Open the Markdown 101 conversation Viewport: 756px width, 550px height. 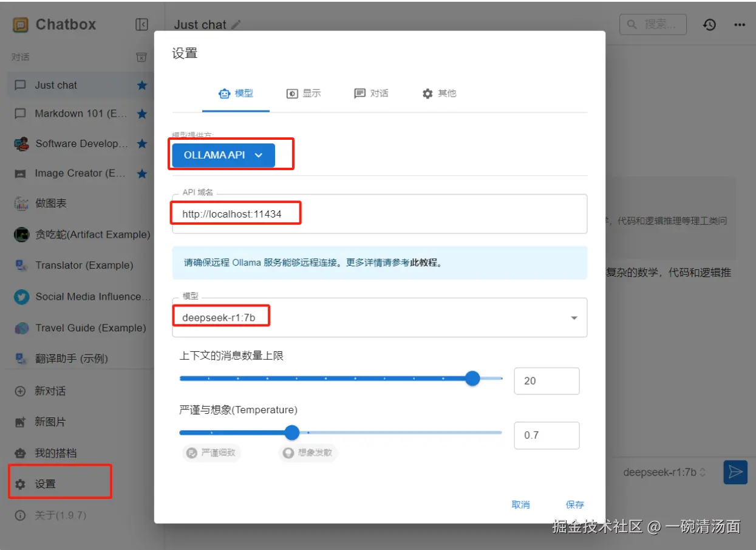(81, 114)
